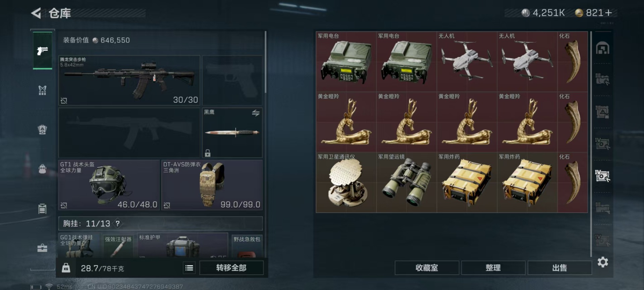Open the settings gear icon
This screenshot has width=644, height=290.
pyautogui.click(x=603, y=262)
